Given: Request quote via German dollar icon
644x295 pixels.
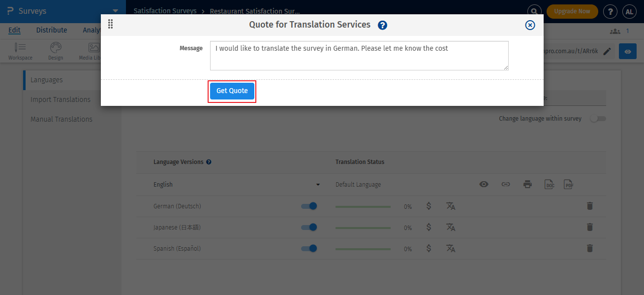Looking at the screenshot, I should (x=429, y=206).
